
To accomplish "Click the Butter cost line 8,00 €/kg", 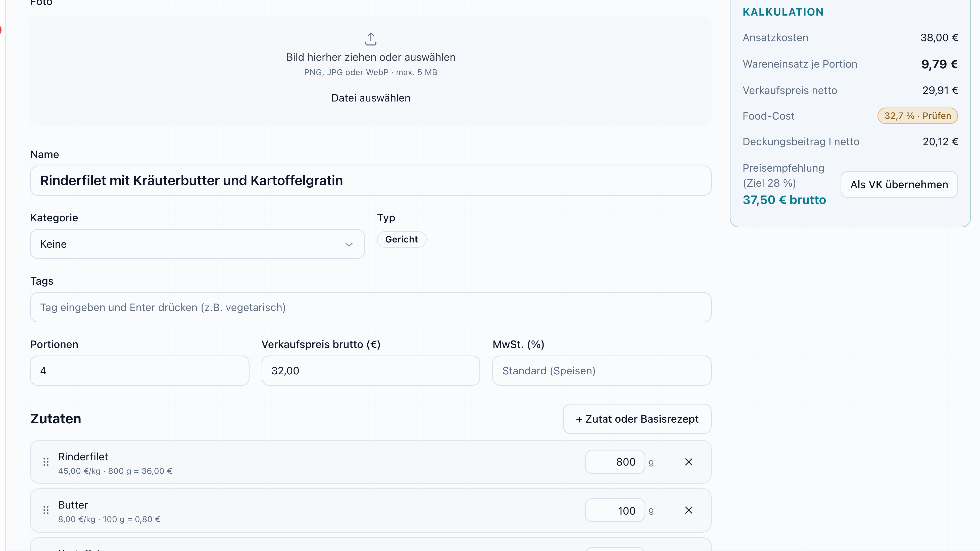I will [109, 519].
